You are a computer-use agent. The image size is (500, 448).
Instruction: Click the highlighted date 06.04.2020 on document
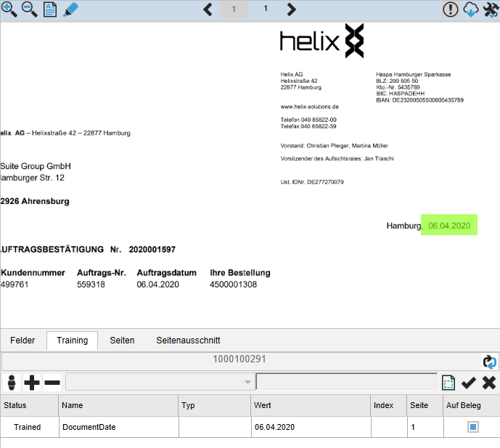point(449,226)
